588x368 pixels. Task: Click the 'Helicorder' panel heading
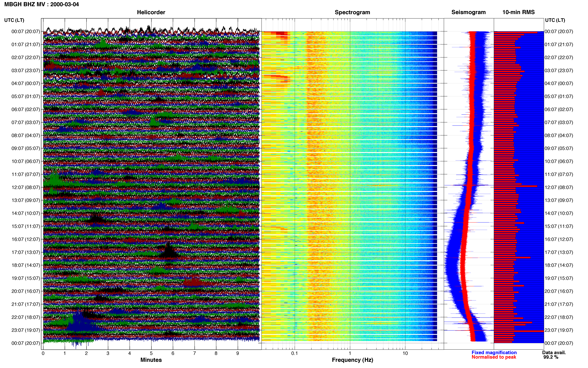pyautogui.click(x=151, y=12)
